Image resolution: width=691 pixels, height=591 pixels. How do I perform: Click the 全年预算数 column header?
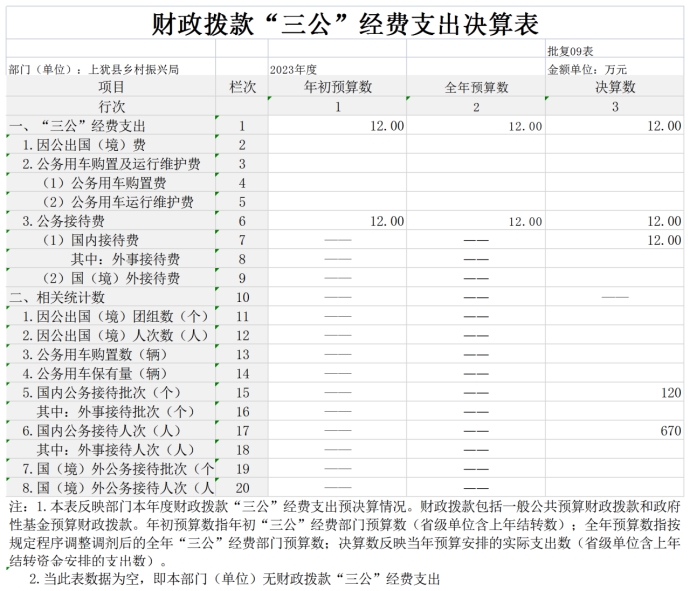pos(476,88)
